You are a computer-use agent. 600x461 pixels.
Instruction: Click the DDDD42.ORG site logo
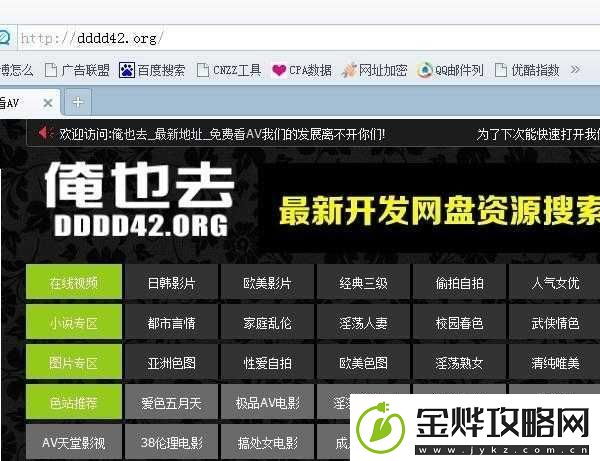[x=140, y=199]
